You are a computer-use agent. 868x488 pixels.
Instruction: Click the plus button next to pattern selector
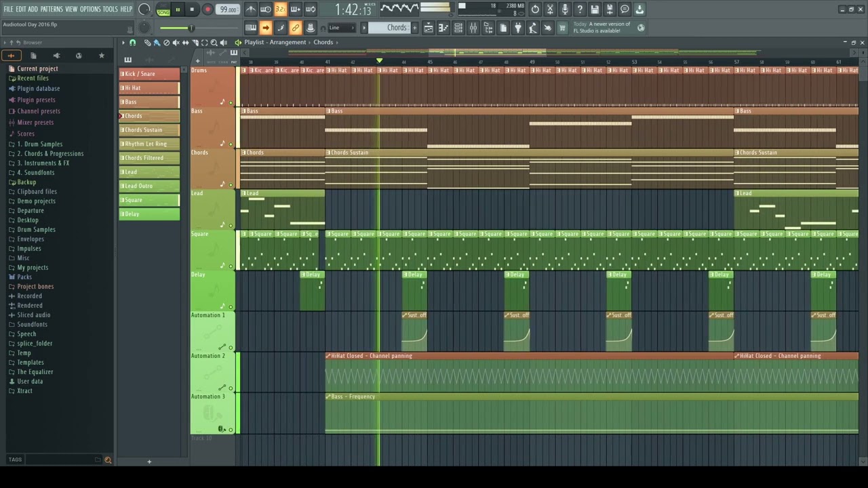(416, 28)
